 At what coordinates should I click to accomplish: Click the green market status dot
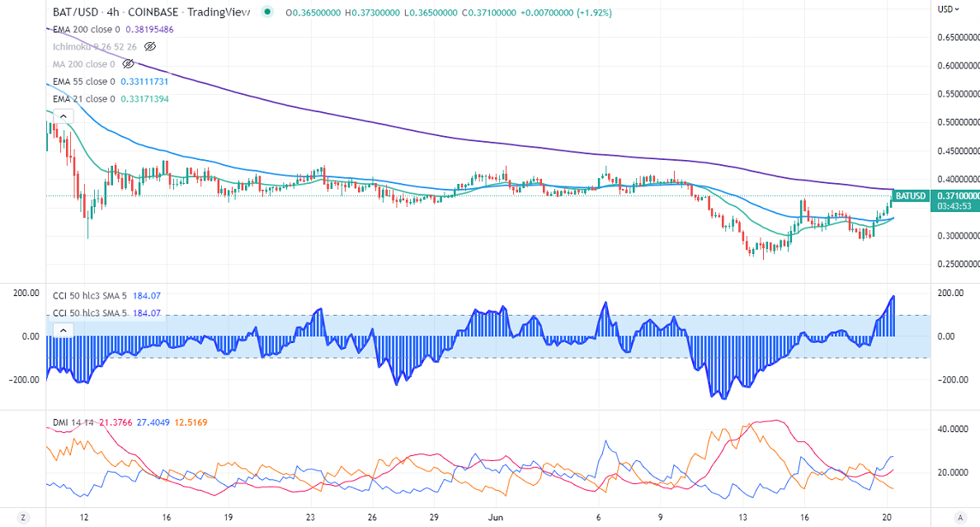click(267, 12)
